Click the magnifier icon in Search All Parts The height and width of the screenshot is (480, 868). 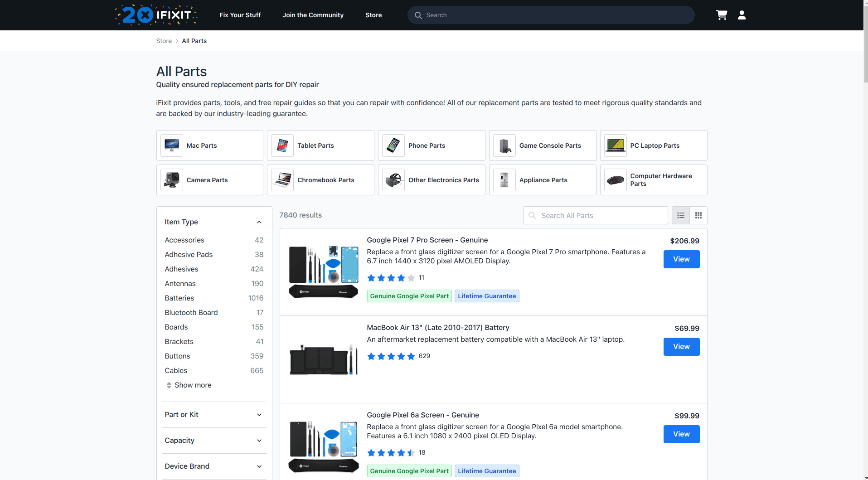532,215
